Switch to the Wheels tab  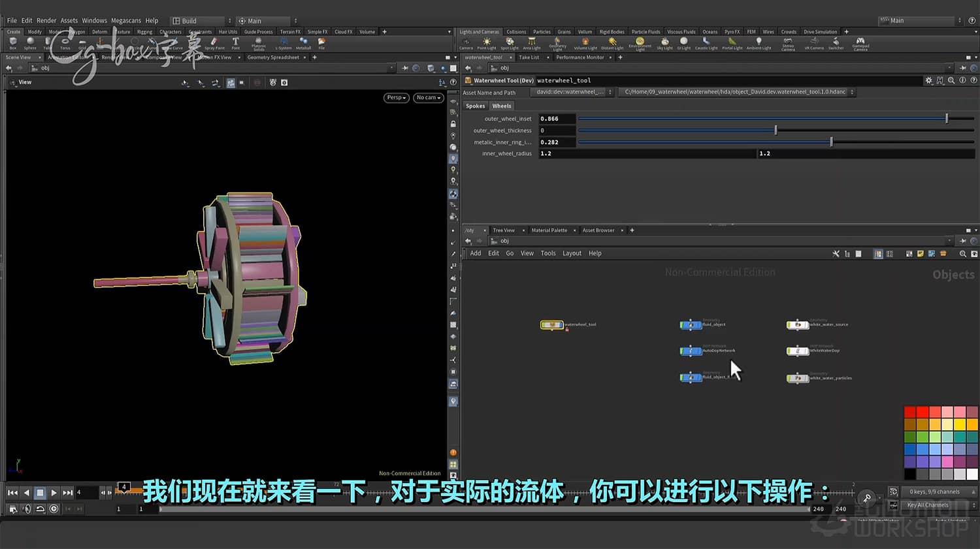tap(501, 106)
